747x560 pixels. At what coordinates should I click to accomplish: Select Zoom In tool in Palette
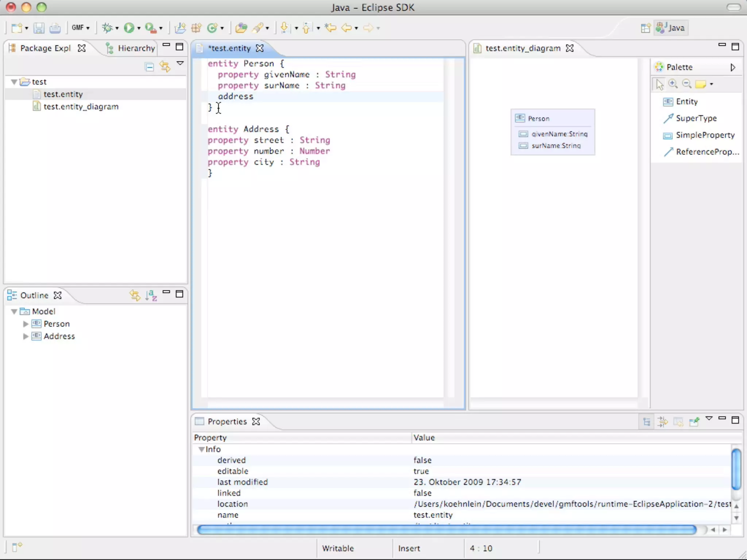[673, 84]
